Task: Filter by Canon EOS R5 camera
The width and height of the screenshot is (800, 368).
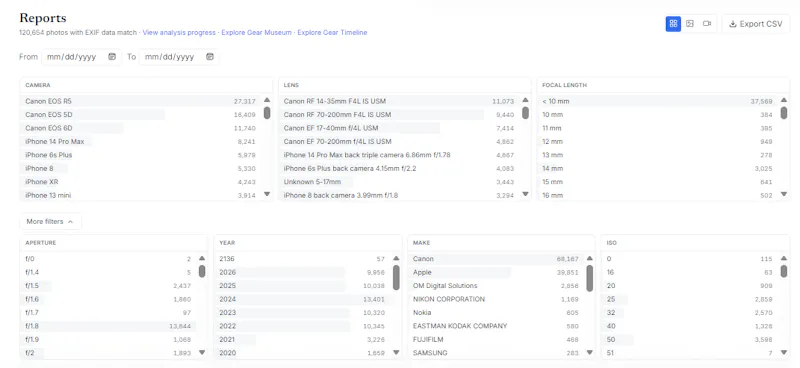Action: (140, 101)
